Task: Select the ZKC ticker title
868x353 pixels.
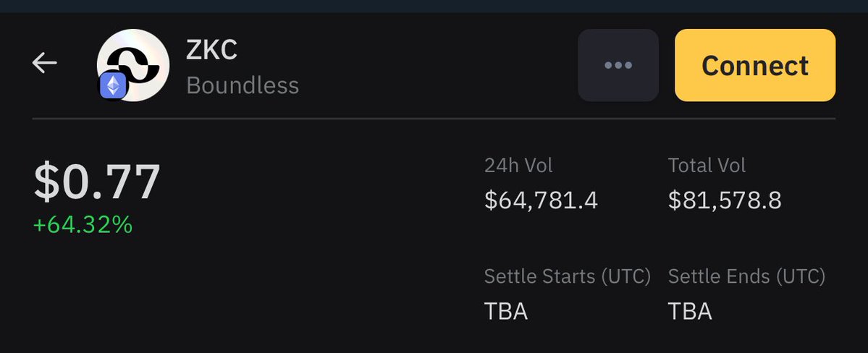Action: click(x=211, y=50)
